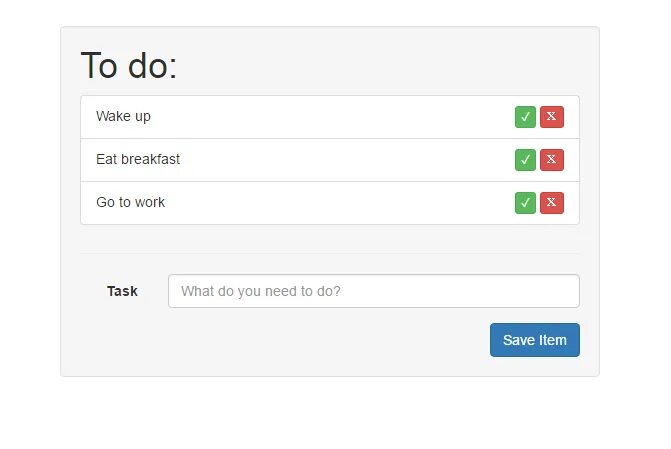Click the "To do:" heading
Viewport: 671px width, 449px height.
(128, 65)
